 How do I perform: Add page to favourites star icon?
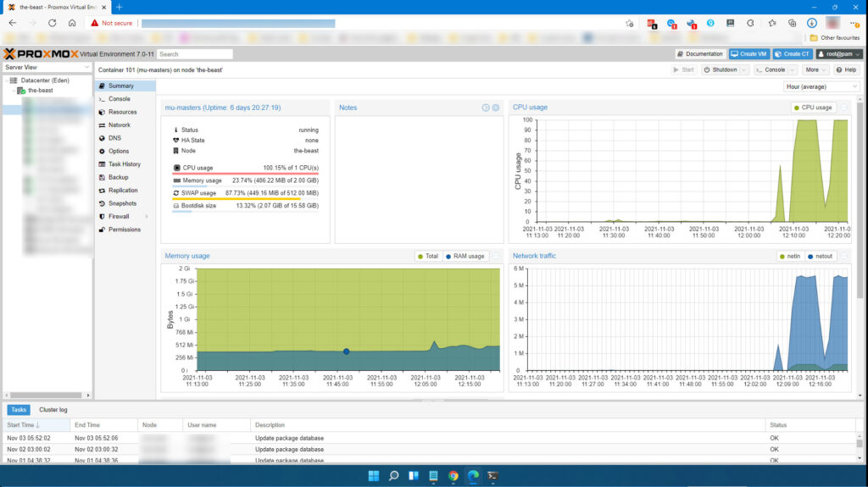[x=630, y=23]
